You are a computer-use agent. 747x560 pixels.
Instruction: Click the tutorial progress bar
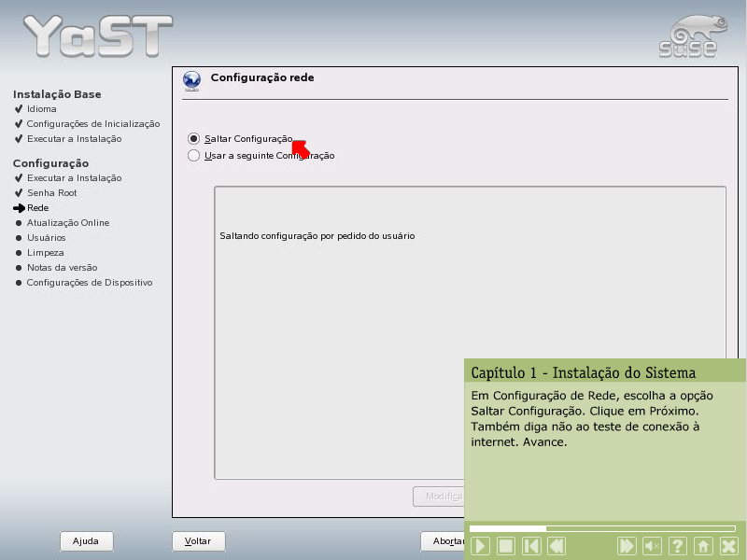[x=602, y=528]
